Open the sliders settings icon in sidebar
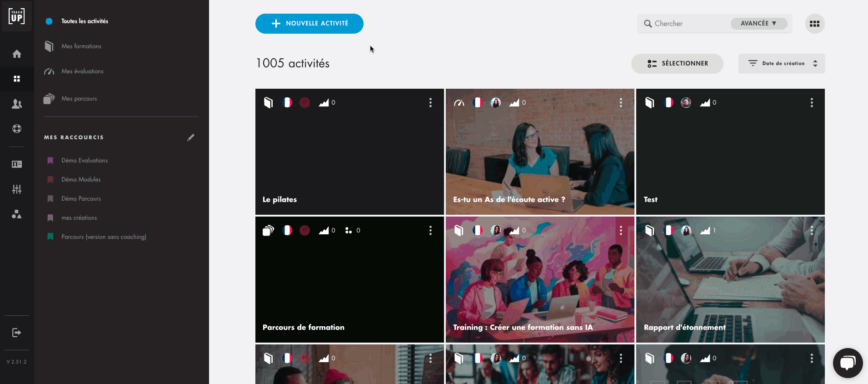Screen dimensions: 868x384 tap(17, 189)
